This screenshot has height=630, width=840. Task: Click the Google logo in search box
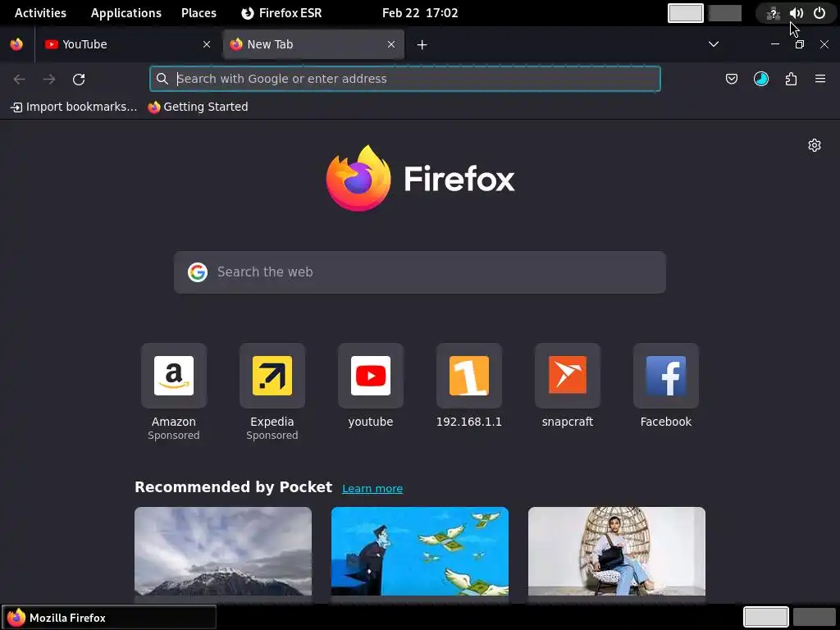click(198, 272)
